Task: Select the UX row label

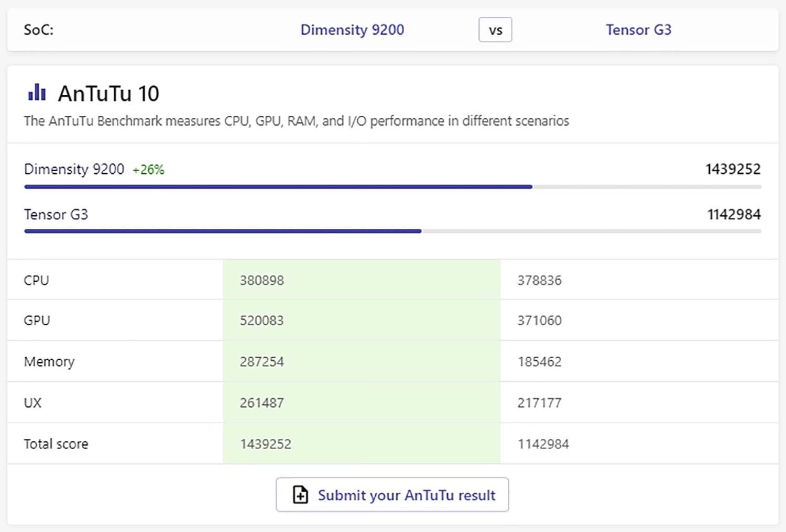Action: pos(32,403)
